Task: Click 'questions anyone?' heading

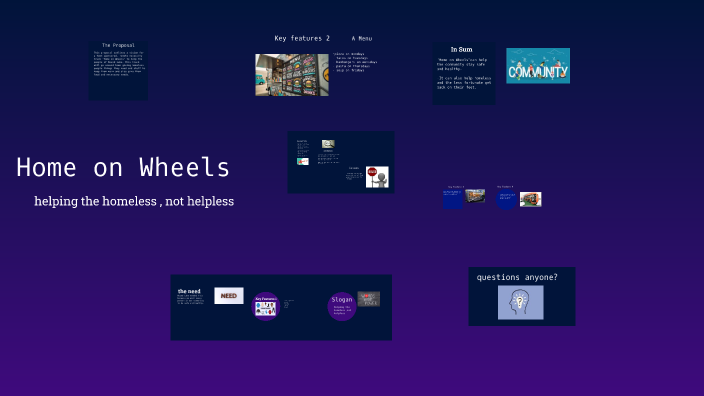Action: 517,277
